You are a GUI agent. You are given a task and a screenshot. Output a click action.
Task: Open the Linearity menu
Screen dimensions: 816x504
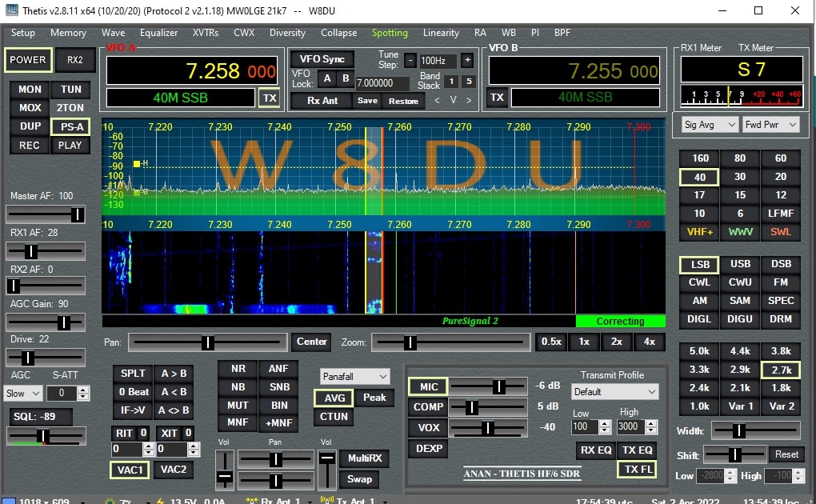[441, 32]
